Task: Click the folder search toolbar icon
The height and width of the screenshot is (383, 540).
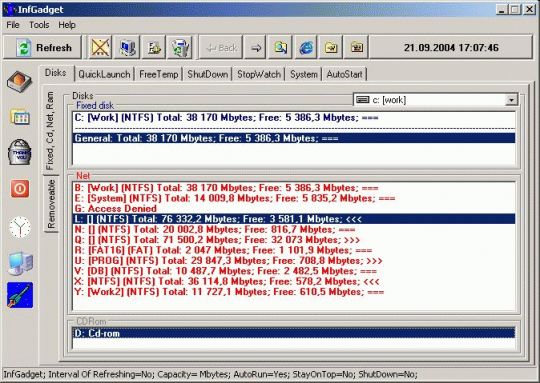Action: click(x=280, y=47)
